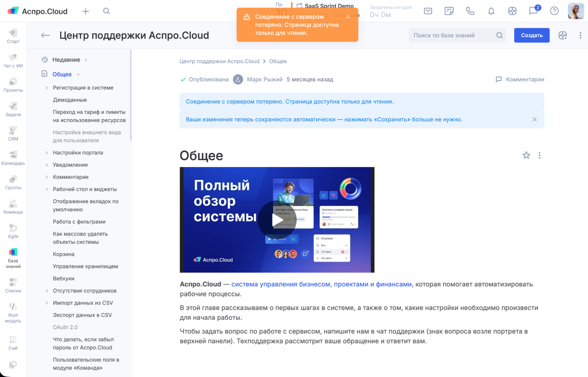Screen dimensions: 588x377
Task: Open the help question mark icon
Action: point(554,11)
